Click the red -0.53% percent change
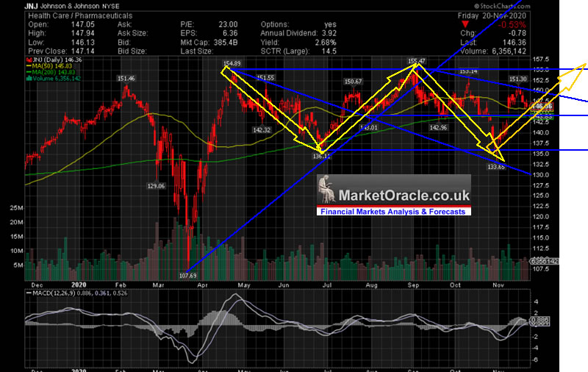 (512, 25)
